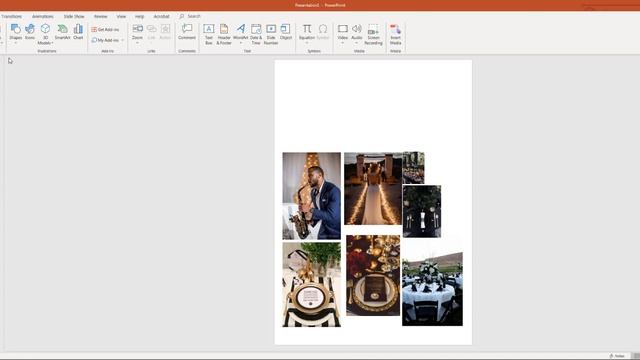Start a Screen Recording
This screenshot has height=360, width=640.
[x=373, y=34]
